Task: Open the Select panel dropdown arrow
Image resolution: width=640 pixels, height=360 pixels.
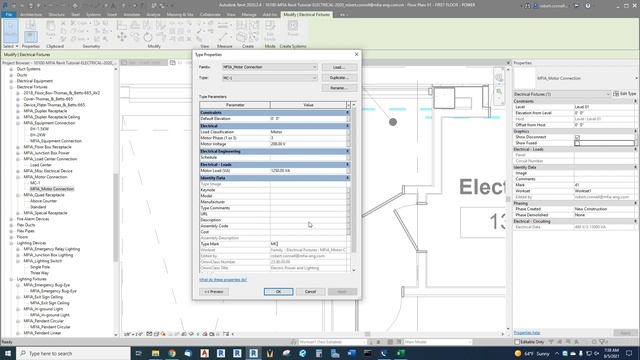Action: [17, 47]
